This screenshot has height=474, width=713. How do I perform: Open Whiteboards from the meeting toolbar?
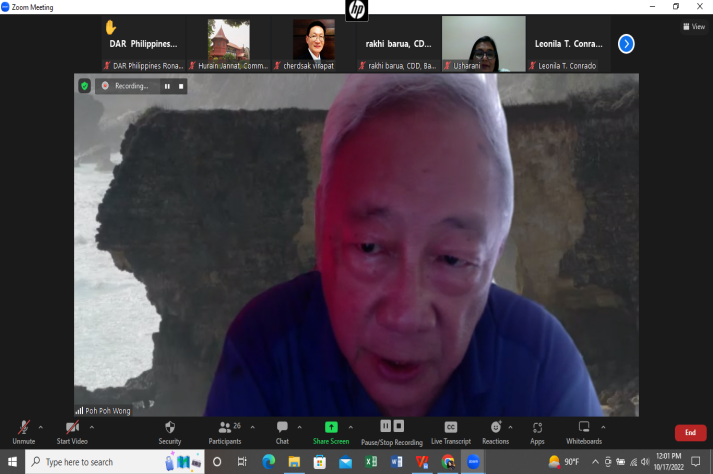584,428
